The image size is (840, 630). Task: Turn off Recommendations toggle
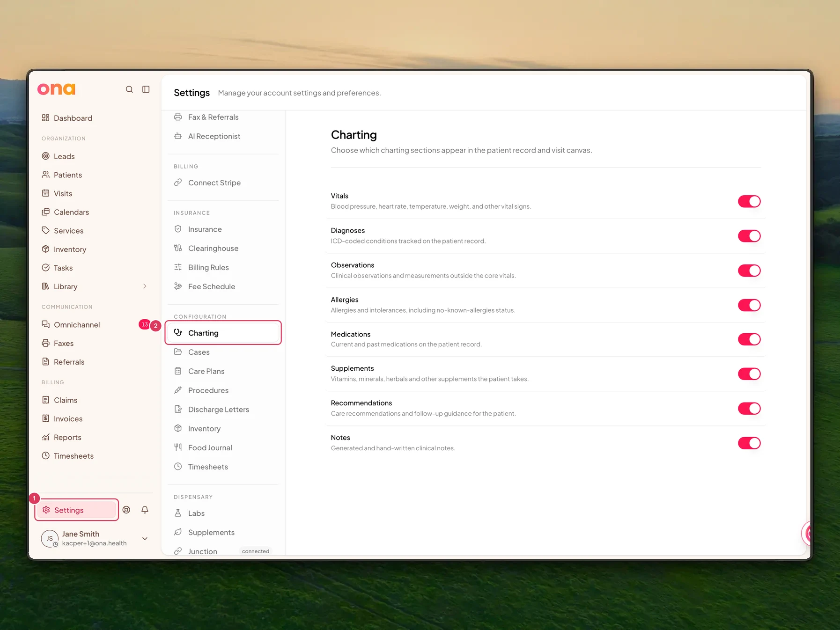tap(749, 409)
